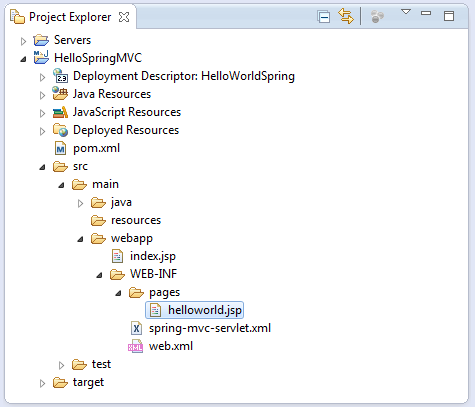Select helloworld.jsp in pages folder
The width and height of the screenshot is (475, 407).
pyautogui.click(x=195, y=310)
